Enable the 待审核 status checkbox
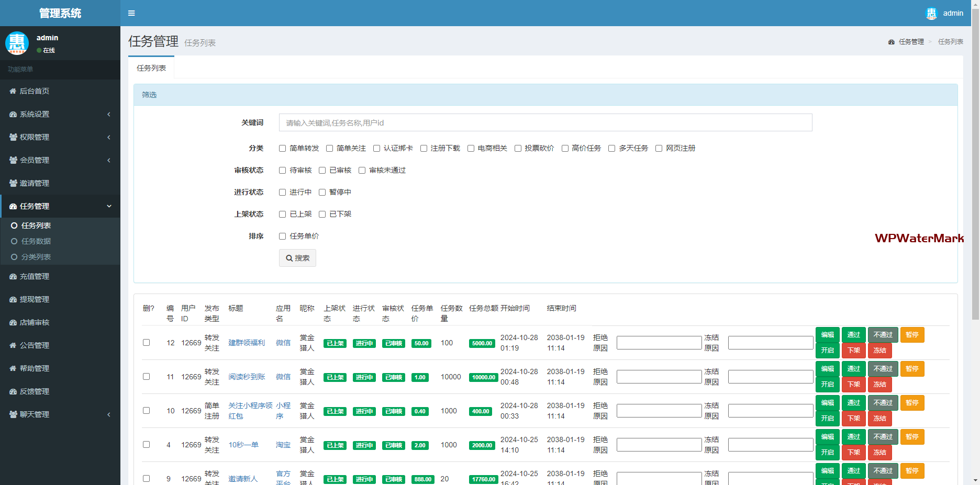This screenshot has height=485, width=980. (x=282, y=171)
